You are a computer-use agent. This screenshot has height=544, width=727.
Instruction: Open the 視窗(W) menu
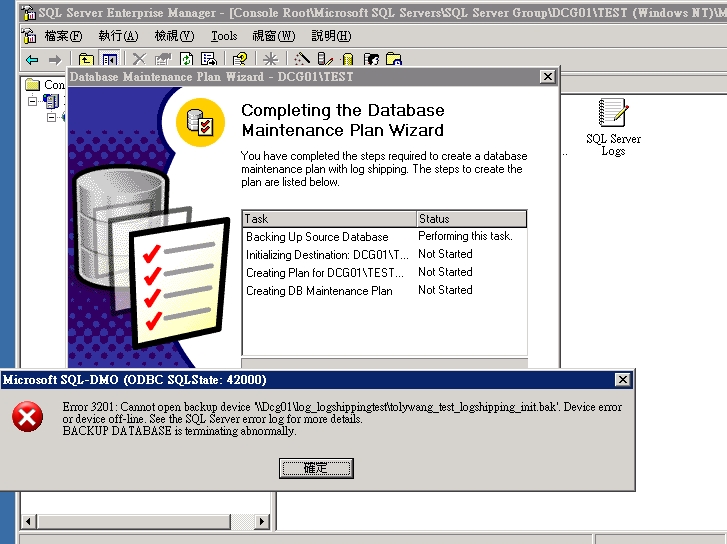(x=274, y=36)
